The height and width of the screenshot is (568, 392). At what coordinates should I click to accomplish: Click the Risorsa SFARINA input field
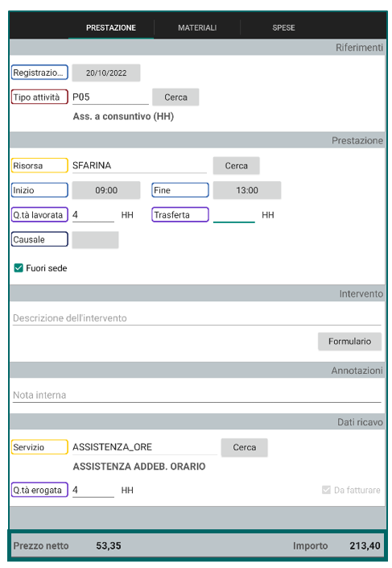(x=139, y=165)
